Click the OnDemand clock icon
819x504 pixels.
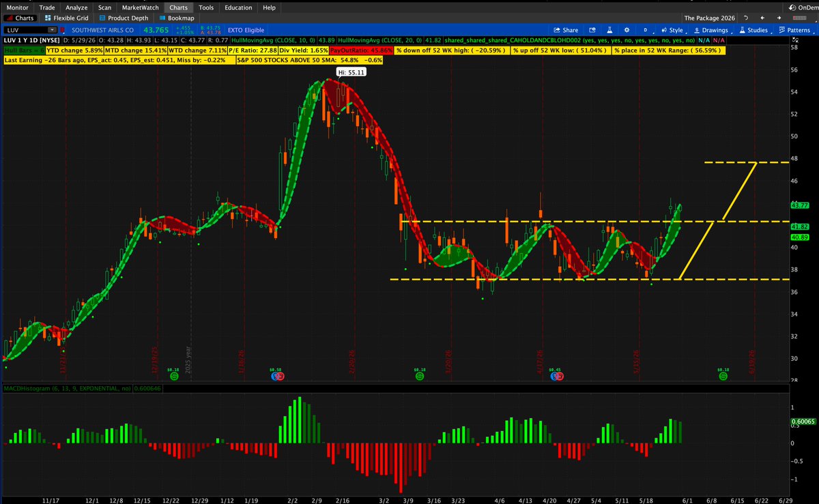[792, 8]
